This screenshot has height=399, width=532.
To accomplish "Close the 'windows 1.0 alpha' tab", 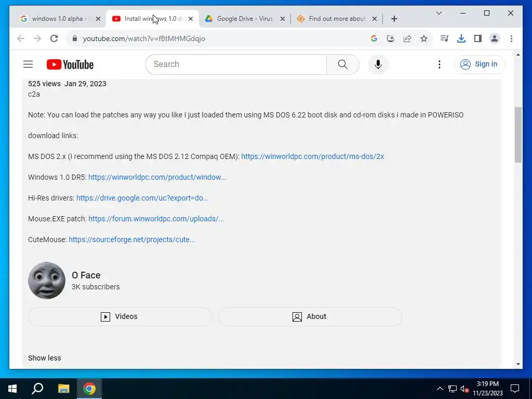I will (98, 19).
